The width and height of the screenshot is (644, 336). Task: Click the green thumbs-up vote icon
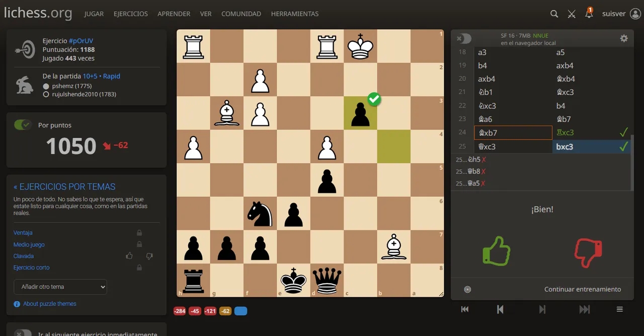point(497,250)
